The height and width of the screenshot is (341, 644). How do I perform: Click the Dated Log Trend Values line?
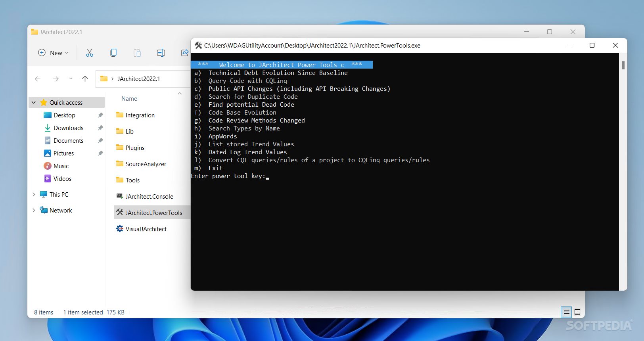pos(241,152)
